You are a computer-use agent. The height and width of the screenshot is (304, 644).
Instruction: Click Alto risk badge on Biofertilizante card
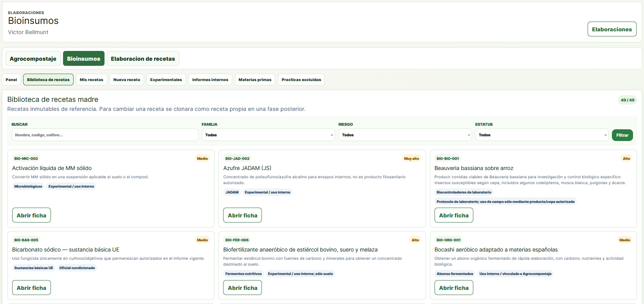point(415,240)
